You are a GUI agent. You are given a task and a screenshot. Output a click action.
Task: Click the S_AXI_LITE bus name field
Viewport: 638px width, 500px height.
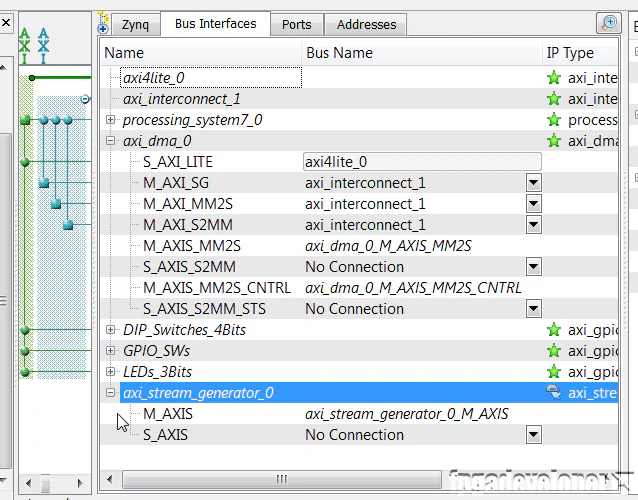pyautogui.click(x=421, y=162)
